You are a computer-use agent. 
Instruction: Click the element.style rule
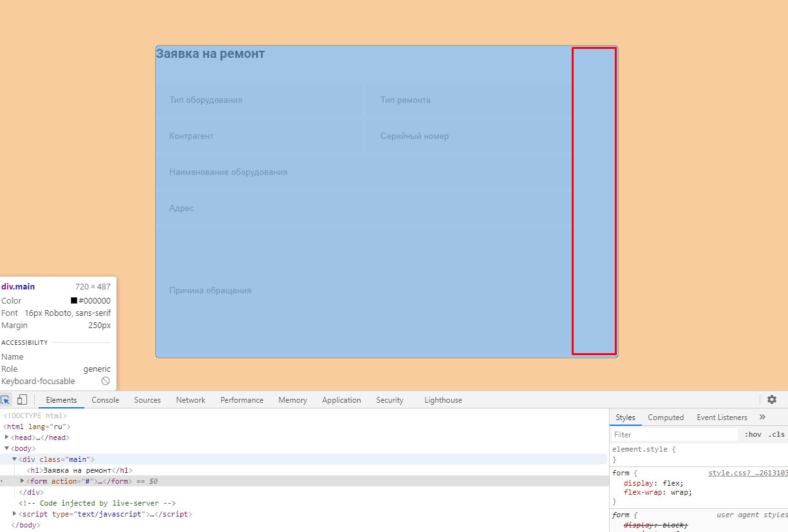[644, 449]
